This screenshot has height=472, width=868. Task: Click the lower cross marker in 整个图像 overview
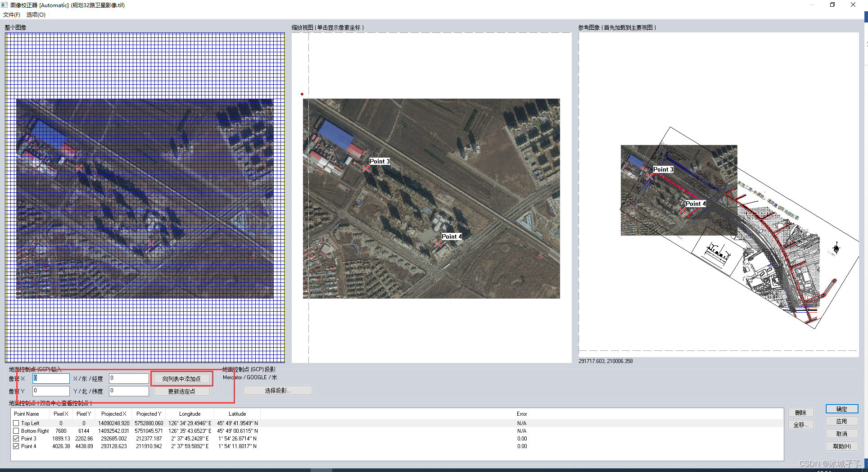151,243
